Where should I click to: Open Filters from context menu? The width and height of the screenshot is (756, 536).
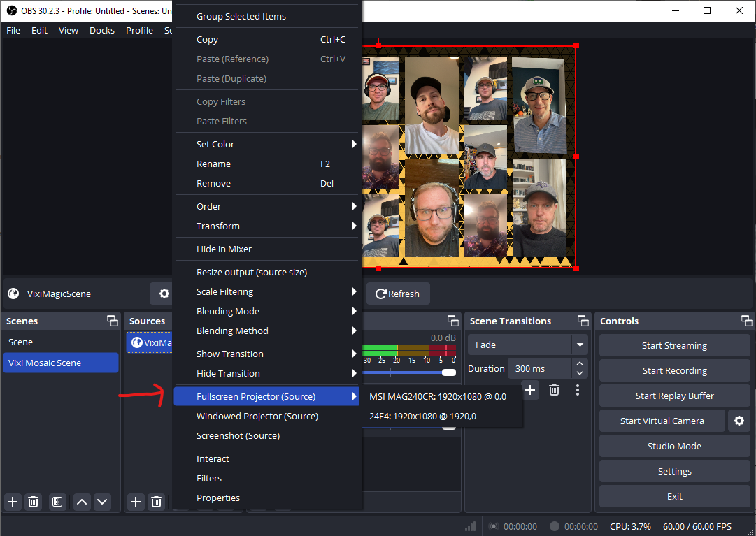point(267,478)
